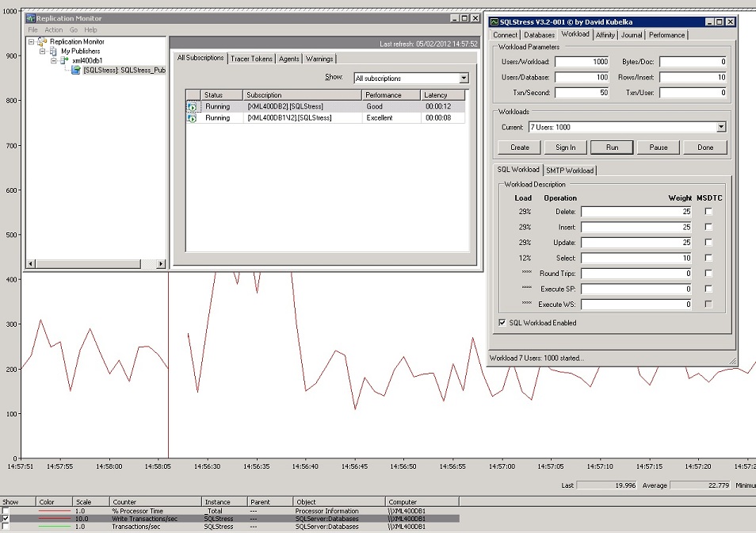Screen dimensions: 756x533
Task: Click the Txn/Second input field
Action: (x=581, y=93)
